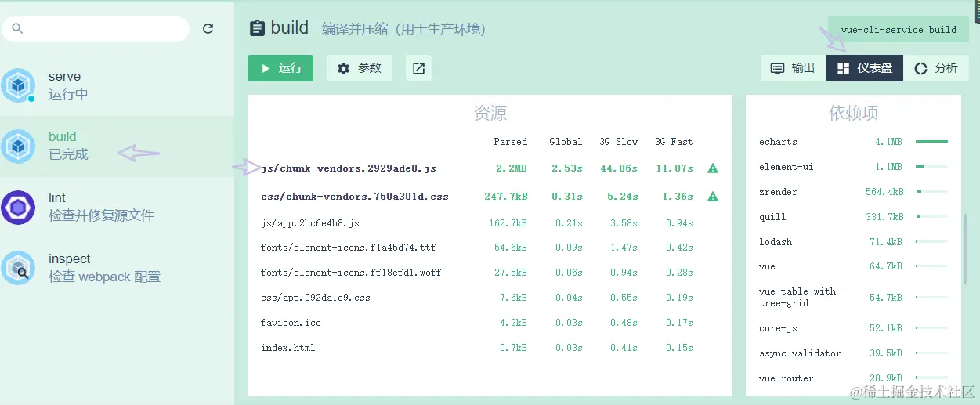The width and height of the screenshot is (980, 405).
Task: Click the build task cube icon
Action: tap(18, 146)
